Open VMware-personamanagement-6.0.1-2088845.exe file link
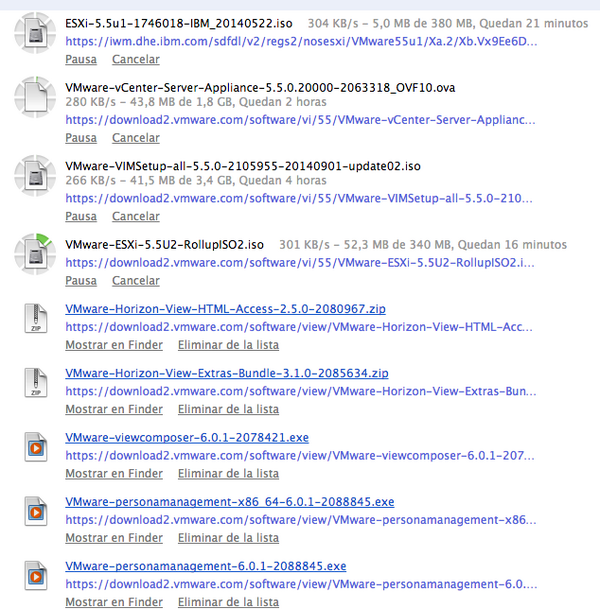This screenshot has width=600, height=609. point(205,566)
